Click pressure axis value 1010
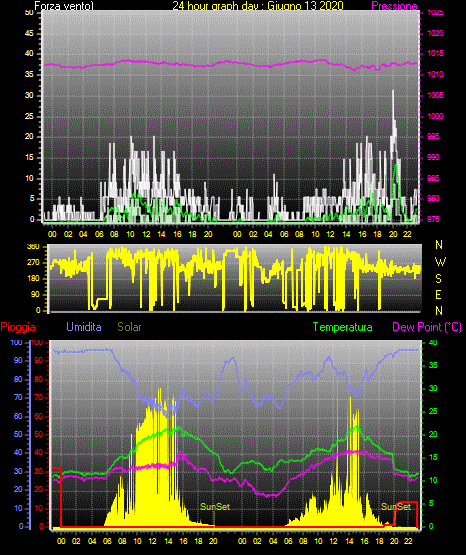The image size is (466, 555). (435, 74)
